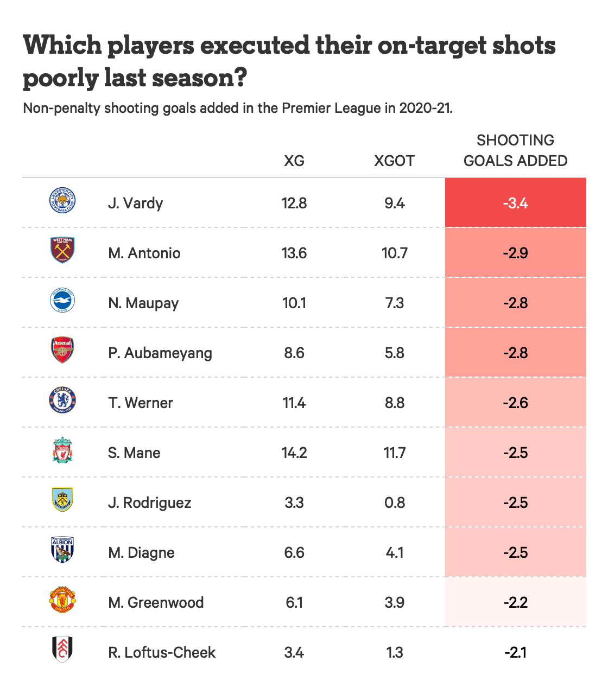
Task: Select the Brighton club badge icon
Action: (x=62, y=301)
